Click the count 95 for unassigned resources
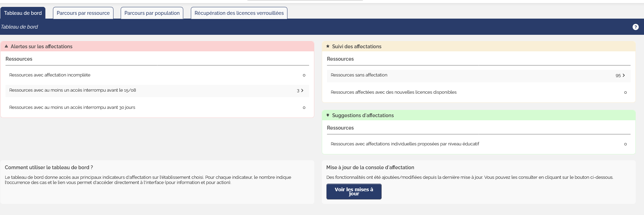This screenshot has height=215, width=644. [x=618, y=75]
